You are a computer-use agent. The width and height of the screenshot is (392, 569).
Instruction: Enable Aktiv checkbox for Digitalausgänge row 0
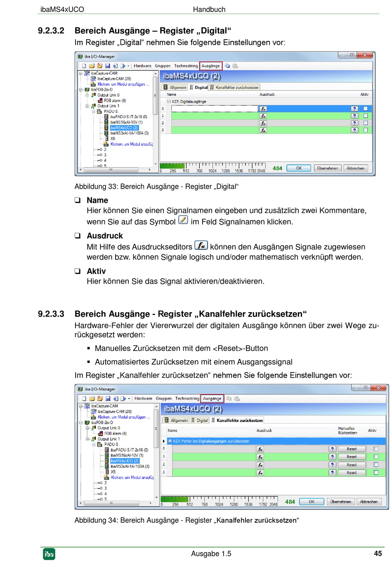[366, 109]
